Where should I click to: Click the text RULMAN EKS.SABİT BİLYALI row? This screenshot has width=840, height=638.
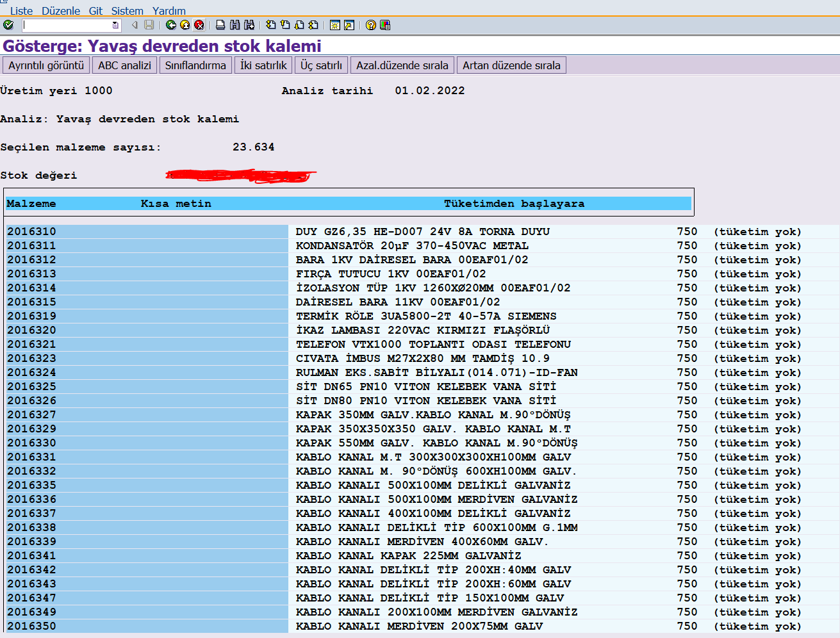tap(437, 373)
